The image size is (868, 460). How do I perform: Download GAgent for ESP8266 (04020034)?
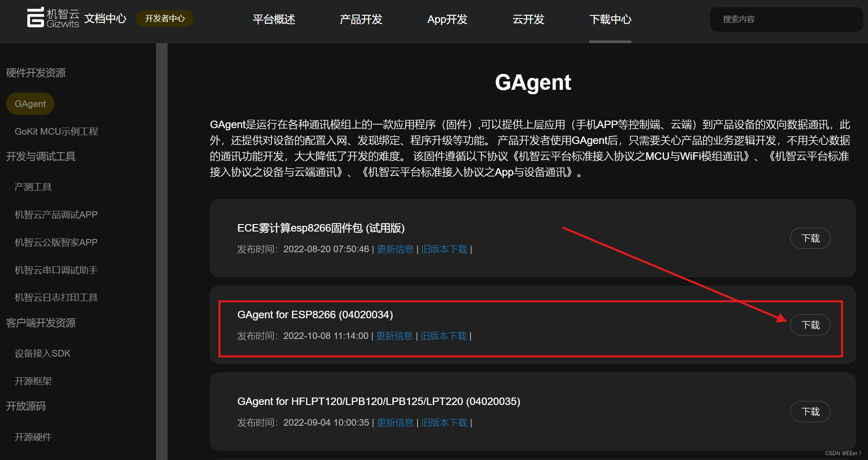(810, 325)
